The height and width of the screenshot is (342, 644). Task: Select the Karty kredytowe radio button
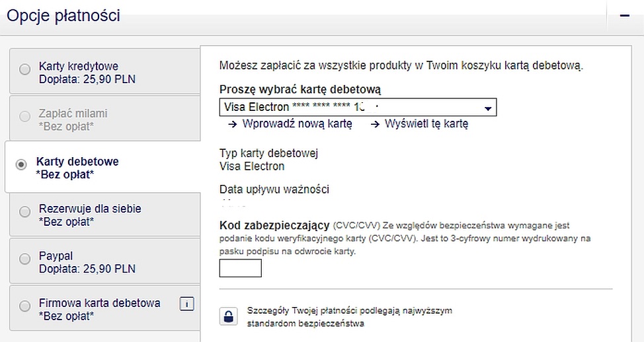[x=25, y=69]
